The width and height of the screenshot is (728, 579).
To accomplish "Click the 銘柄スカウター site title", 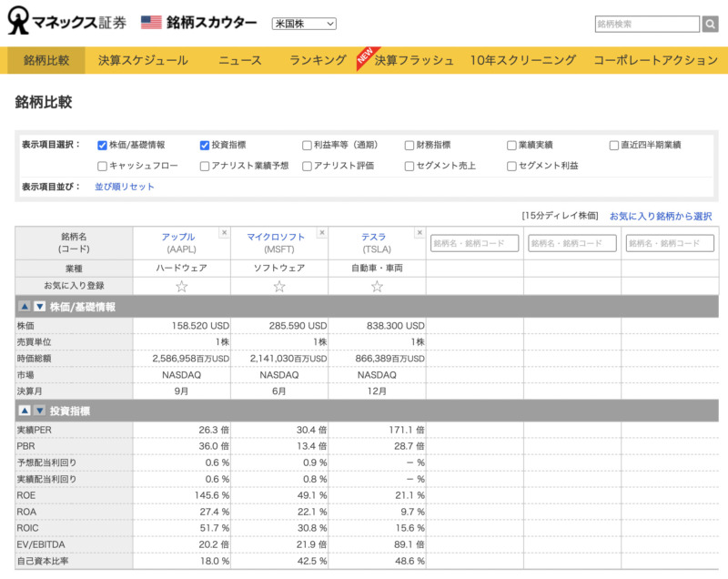I will (212, 22).
